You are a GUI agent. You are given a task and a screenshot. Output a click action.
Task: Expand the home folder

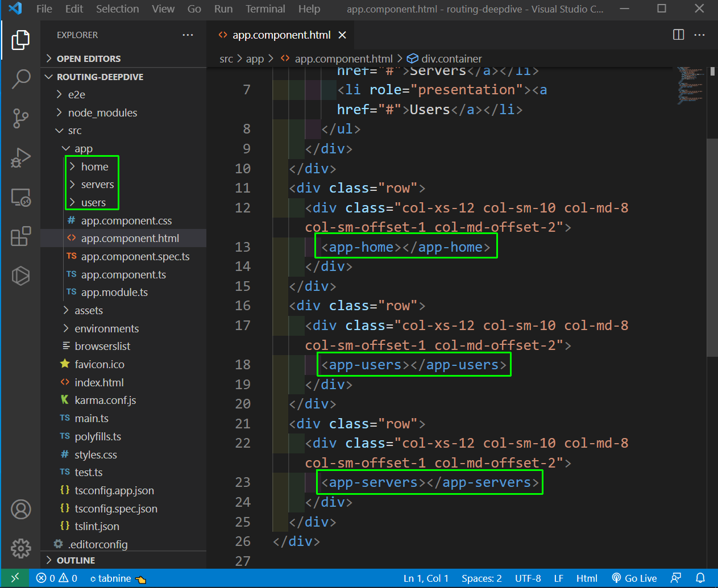[123, 166]
